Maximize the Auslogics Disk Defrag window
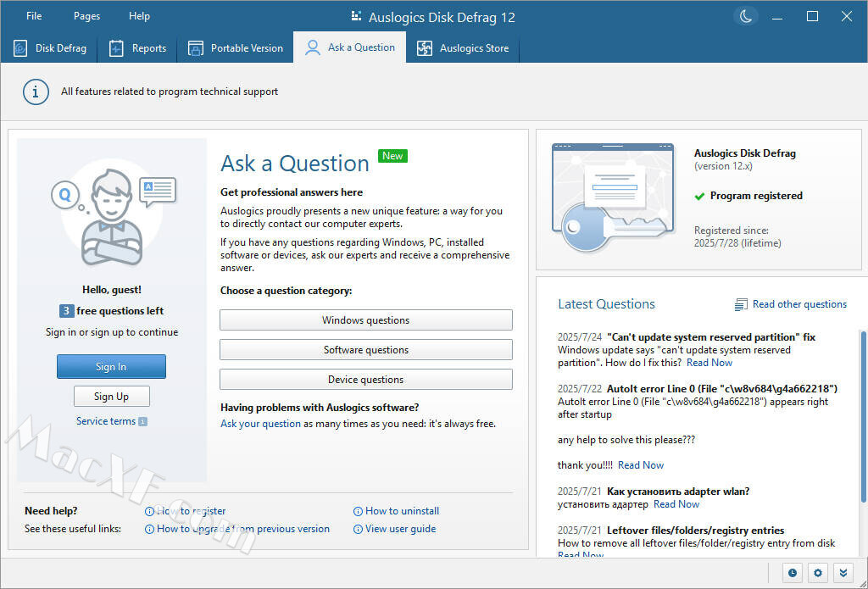The image size is (868, 589). [x=813, y=17]
